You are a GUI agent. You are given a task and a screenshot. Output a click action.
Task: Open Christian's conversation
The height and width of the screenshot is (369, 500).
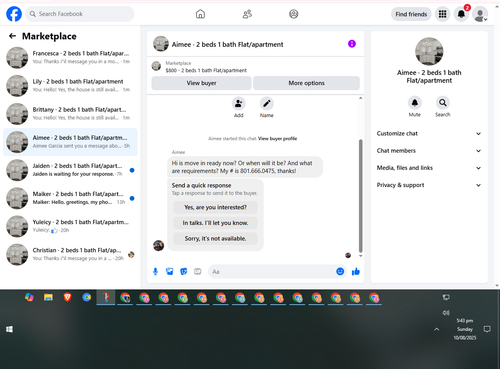pyautogui.click(x=70, y=254)
